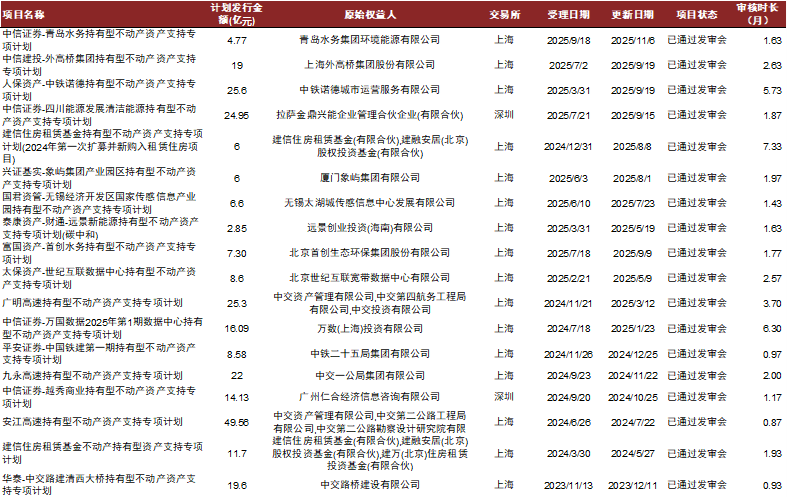Image resolution: width=787 pixels, height=498 pixels.
Task: Click 已通过发审会 status in 九永高速 row
Action: pyautogui.click(x=697, y=376)
